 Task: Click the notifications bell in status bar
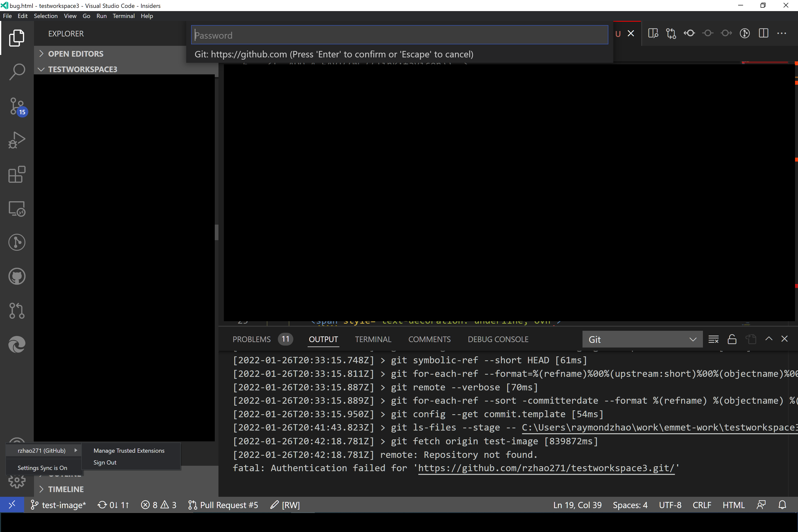point(782,505)
